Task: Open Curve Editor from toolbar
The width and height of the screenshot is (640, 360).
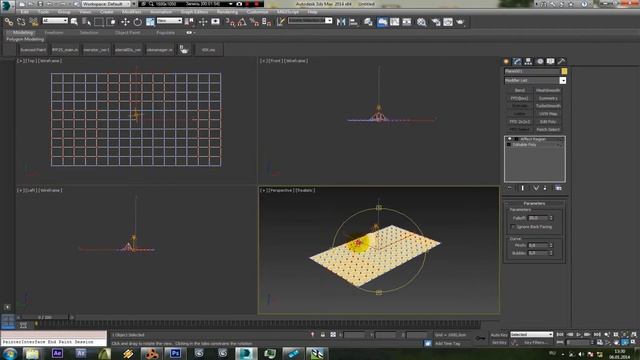Action: click(395, 22)
